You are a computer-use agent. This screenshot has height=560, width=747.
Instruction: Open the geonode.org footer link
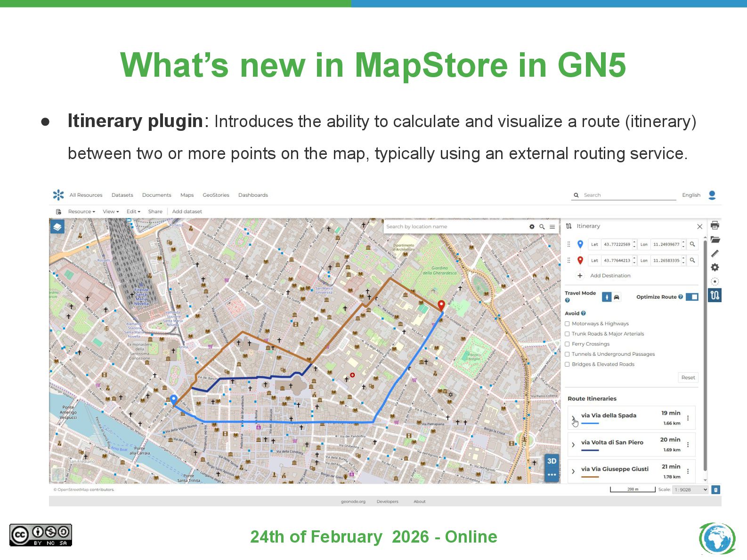point(353,502)
